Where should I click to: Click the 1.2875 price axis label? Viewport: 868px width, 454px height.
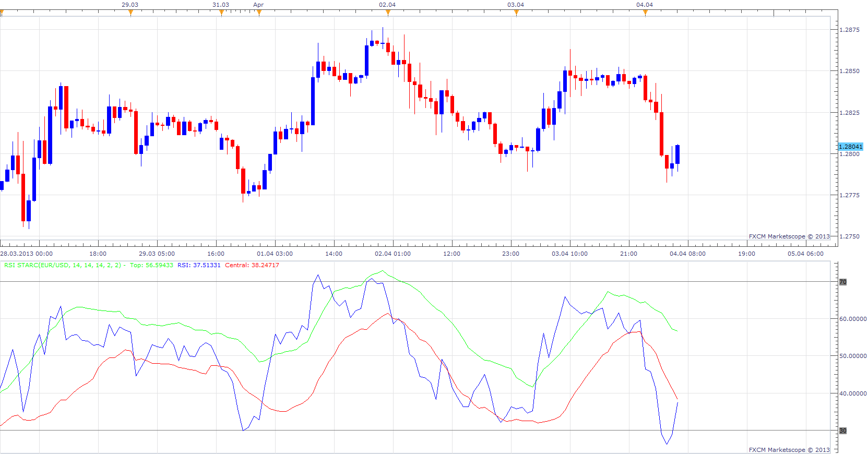click(849, 30)
